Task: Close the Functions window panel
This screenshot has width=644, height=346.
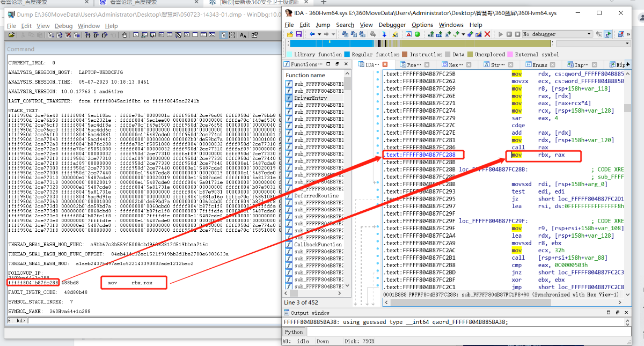Action: tap(346, 64)
